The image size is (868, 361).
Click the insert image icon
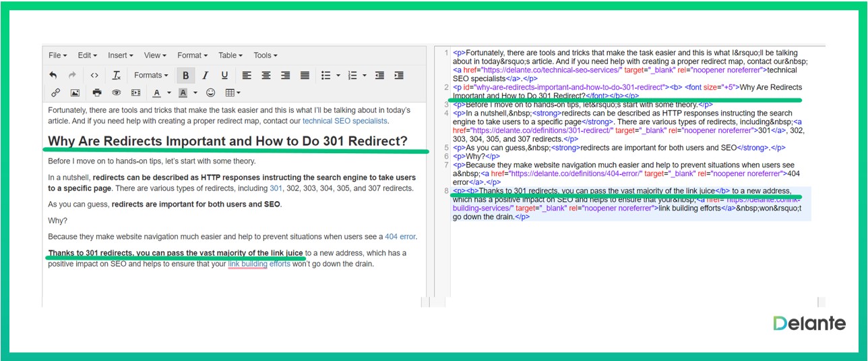pos(75,93)
